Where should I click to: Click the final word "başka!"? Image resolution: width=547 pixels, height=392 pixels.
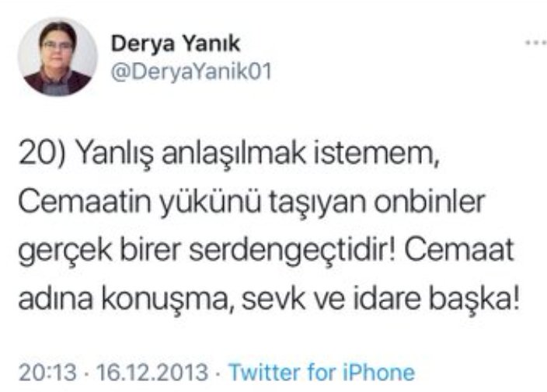click(x=474, y=300)
